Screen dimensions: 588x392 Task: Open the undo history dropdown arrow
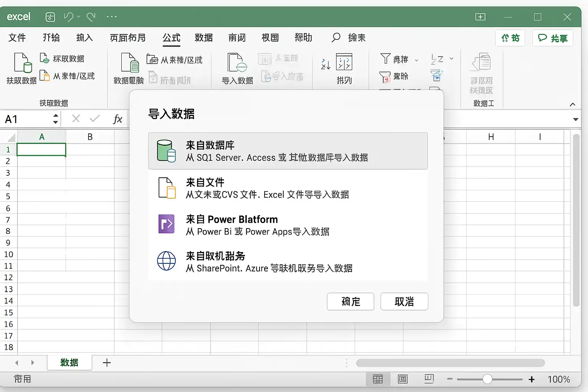(78, 17)
